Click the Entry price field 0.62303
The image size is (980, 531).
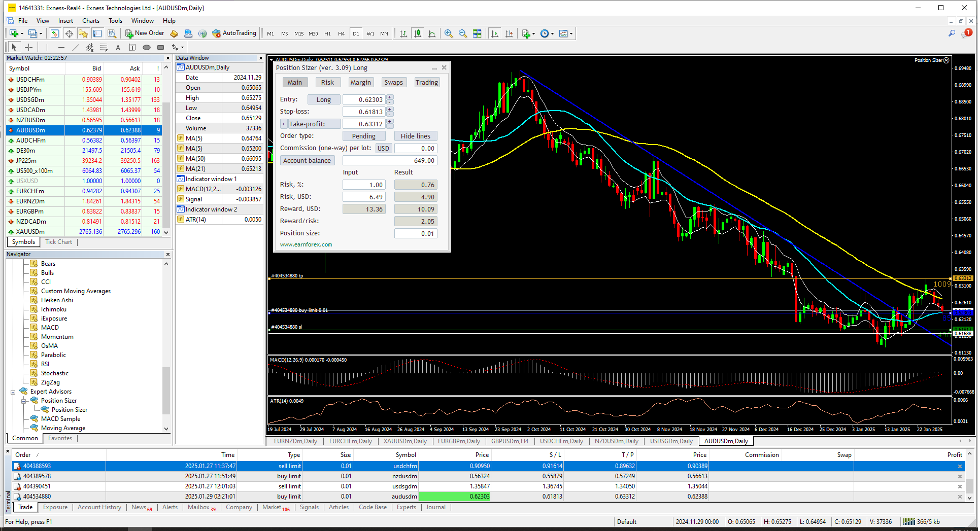[x=363, y=99]
